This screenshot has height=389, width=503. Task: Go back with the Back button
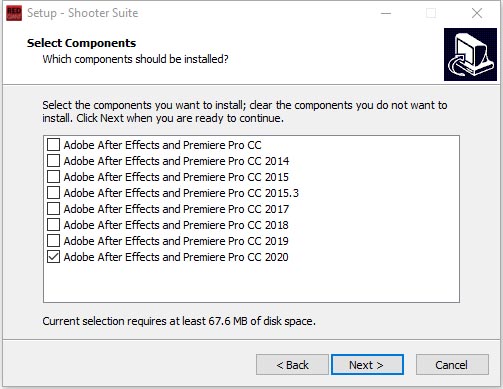pos(292,365)
